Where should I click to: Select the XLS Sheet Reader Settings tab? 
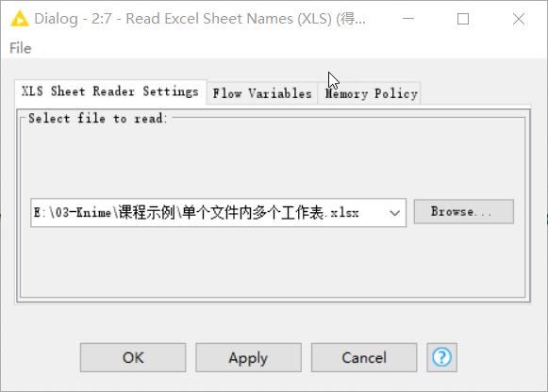click(x=110, y=91)
